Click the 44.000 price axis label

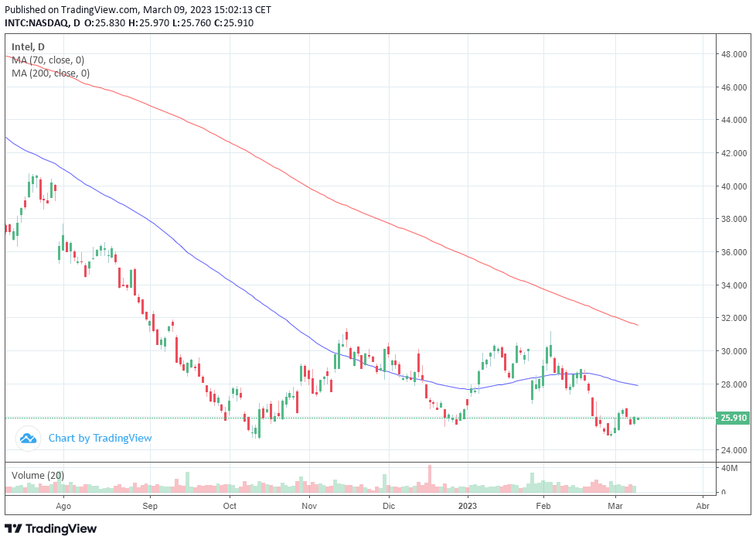click(x=734, y=120)
